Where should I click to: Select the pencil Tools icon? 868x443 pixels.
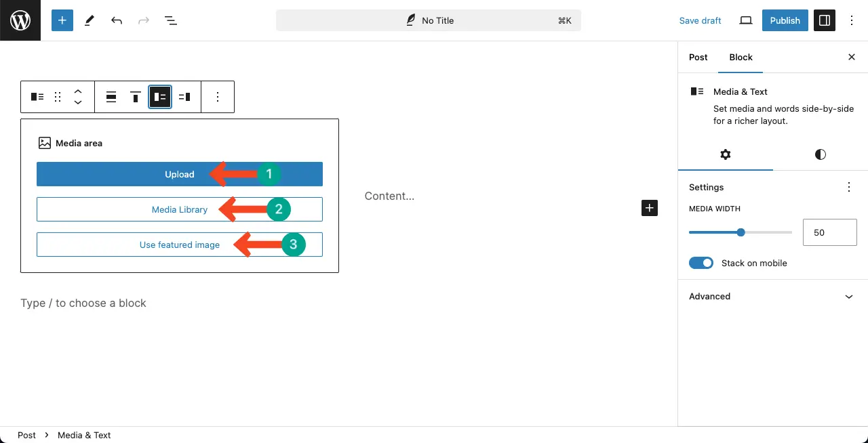[90, 20]
